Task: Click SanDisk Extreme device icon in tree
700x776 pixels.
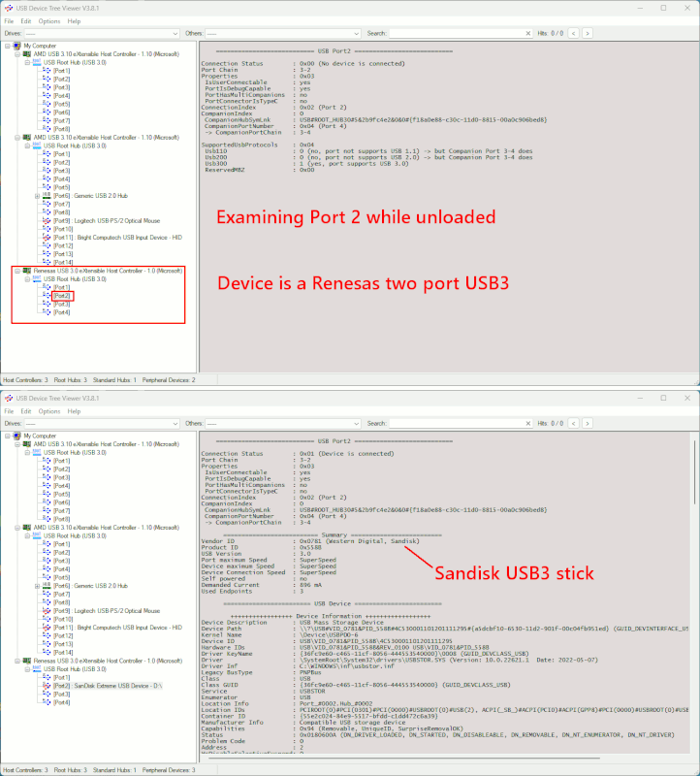Action: [x=47, y=686]
